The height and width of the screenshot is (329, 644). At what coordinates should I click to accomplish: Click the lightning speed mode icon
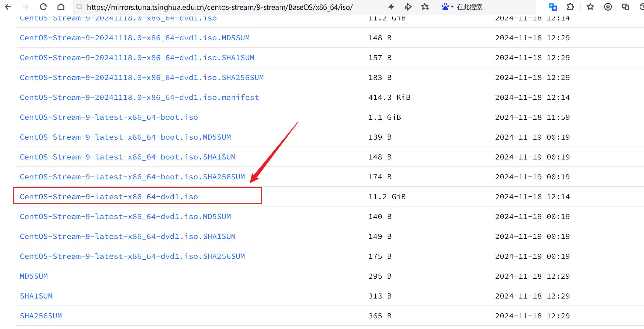(x=391, y=7)
